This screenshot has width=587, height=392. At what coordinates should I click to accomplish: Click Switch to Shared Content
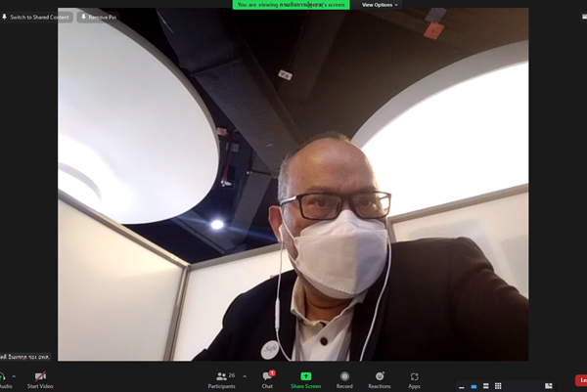click(x=36, y=17)
